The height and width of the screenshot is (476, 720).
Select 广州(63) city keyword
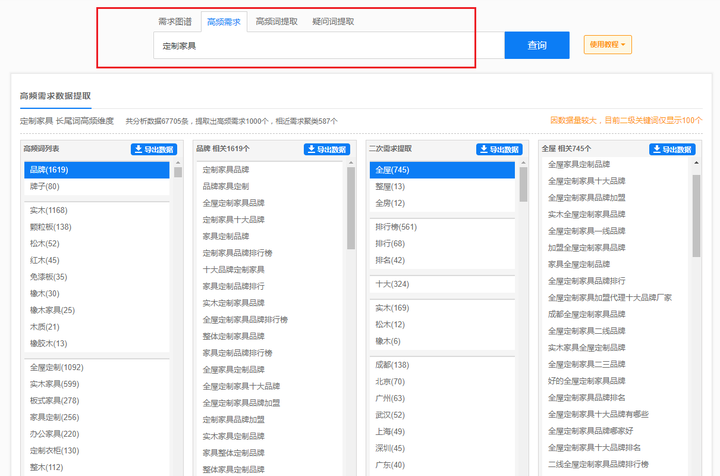point(442,398)
